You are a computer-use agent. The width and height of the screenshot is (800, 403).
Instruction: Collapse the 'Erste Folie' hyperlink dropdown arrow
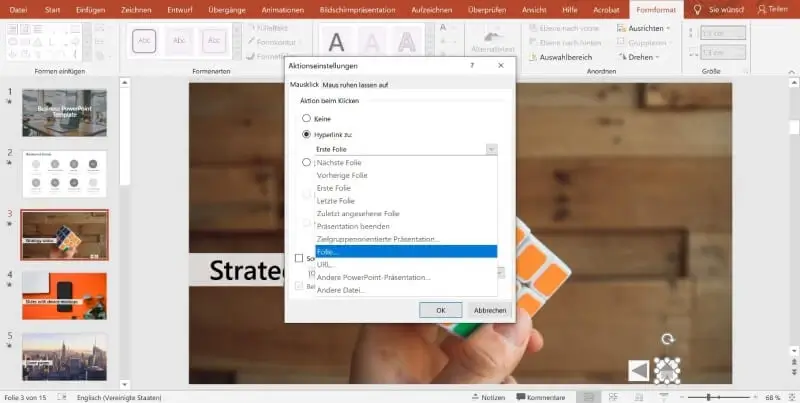pyautogui.click(x=491, y=148)
